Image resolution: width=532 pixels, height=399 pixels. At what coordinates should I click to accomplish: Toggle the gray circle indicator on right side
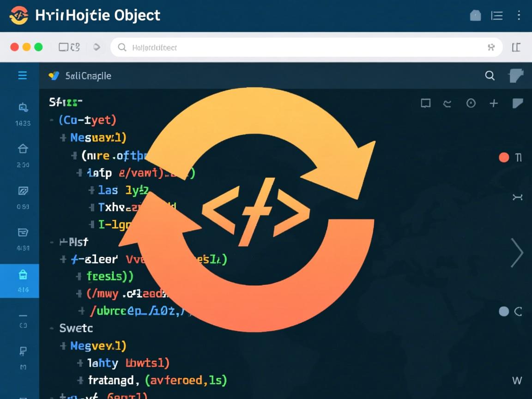pos(504,311)
